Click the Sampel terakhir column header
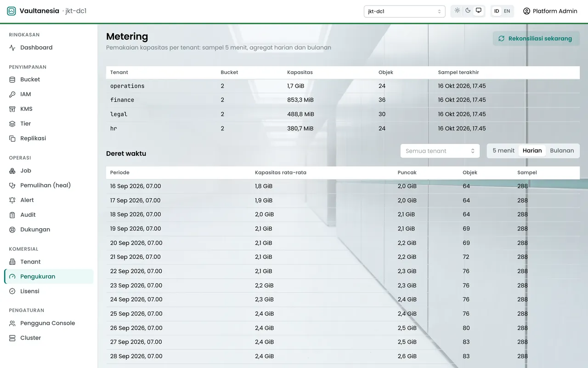This screenshot has height=368, width=588. coord(458,72)
